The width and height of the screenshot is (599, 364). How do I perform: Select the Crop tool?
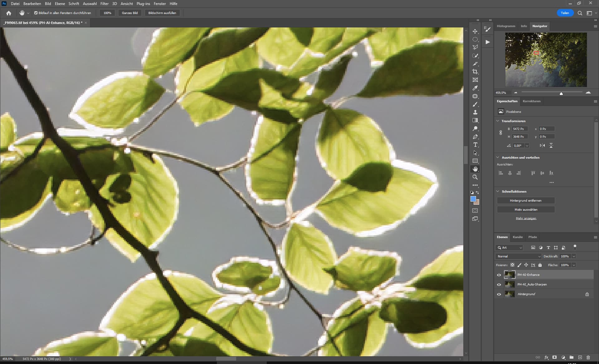click(475, 72)
